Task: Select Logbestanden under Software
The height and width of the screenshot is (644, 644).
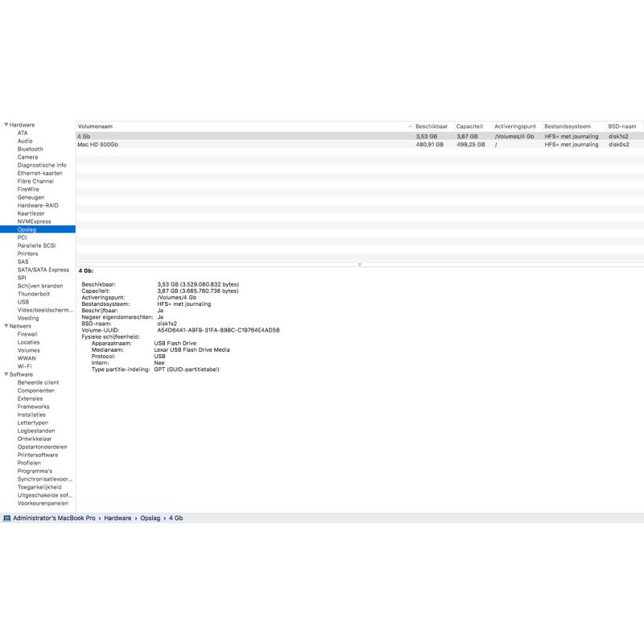Action: [36, 431]
